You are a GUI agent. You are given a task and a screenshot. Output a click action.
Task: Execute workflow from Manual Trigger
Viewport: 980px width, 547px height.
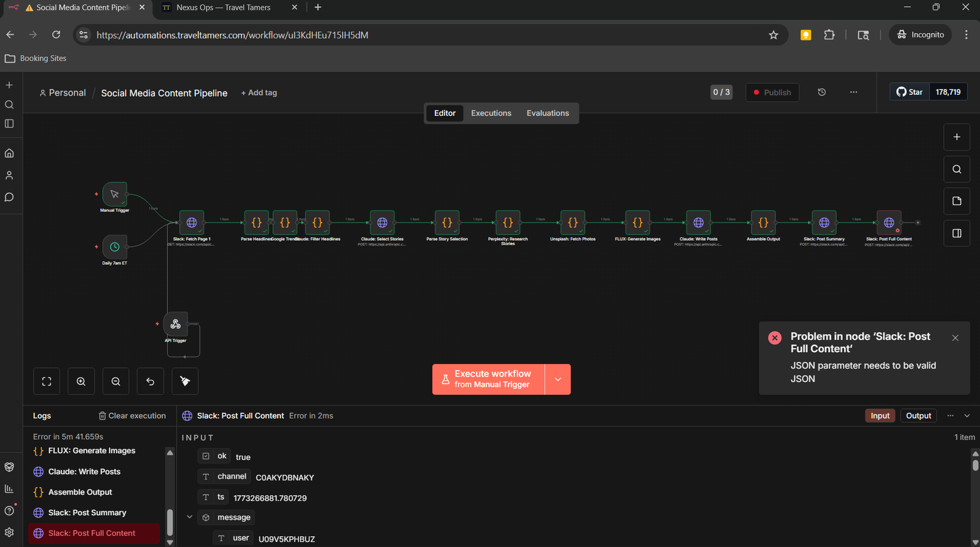click(x=489, y=379)
